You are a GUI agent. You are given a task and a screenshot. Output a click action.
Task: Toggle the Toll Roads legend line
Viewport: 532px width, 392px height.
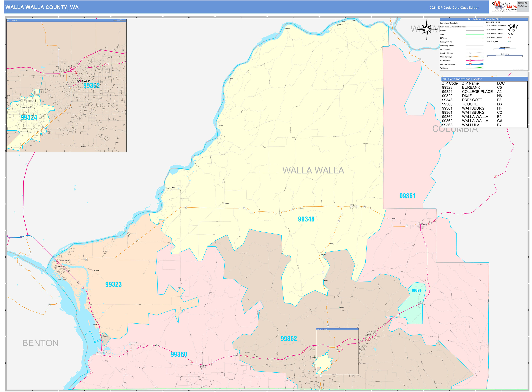point(475,68)
